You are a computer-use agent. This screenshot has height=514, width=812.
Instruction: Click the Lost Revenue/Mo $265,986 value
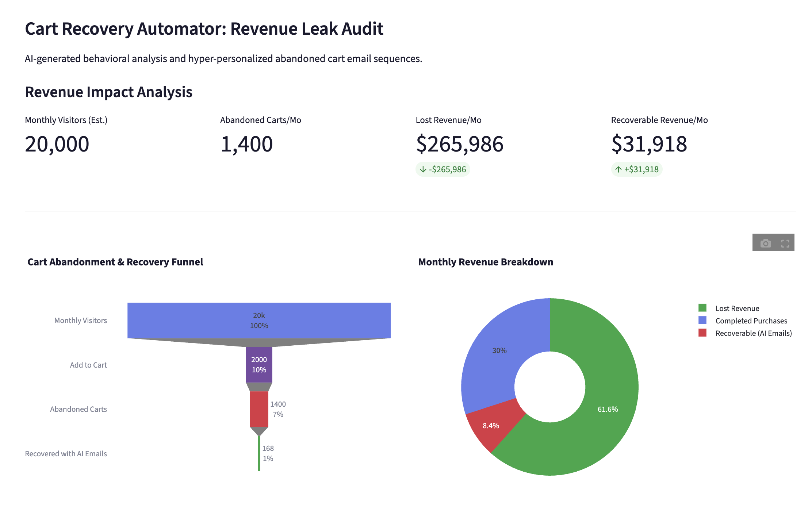click(x=459, y=144)
